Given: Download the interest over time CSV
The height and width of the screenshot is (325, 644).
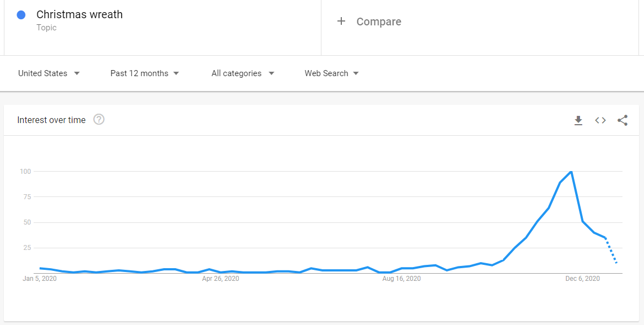Looking at the screenshot, I should tap(578, 120).
